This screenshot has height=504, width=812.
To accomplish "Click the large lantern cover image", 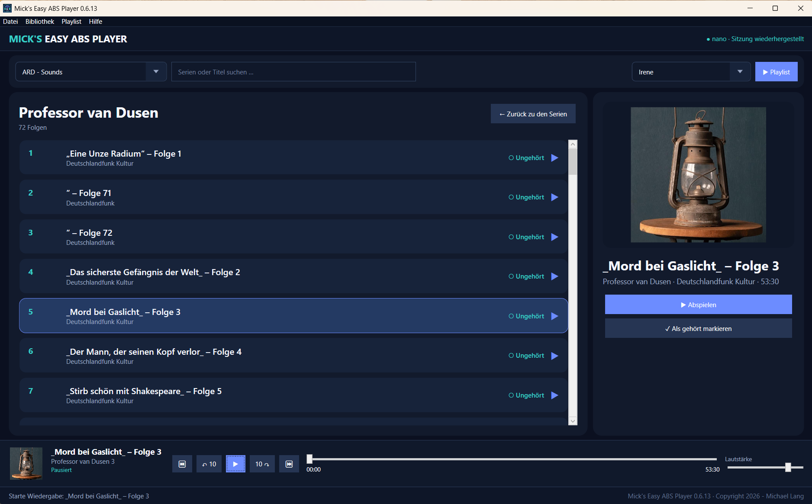I will (x=698, y=175).
